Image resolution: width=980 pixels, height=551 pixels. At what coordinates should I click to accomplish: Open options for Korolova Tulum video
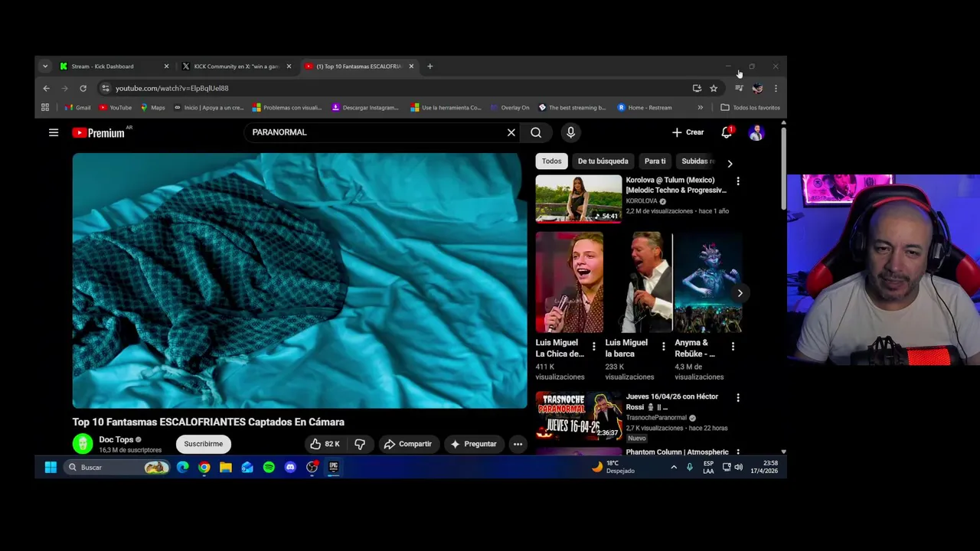tap(738, 181)
